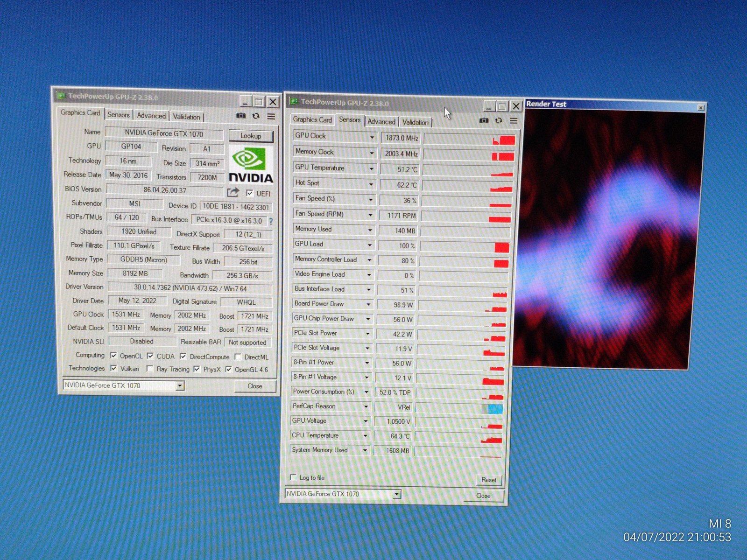Click the Driver Version field
The width and height of the screenshot is (747, 560).
point(190,288)
